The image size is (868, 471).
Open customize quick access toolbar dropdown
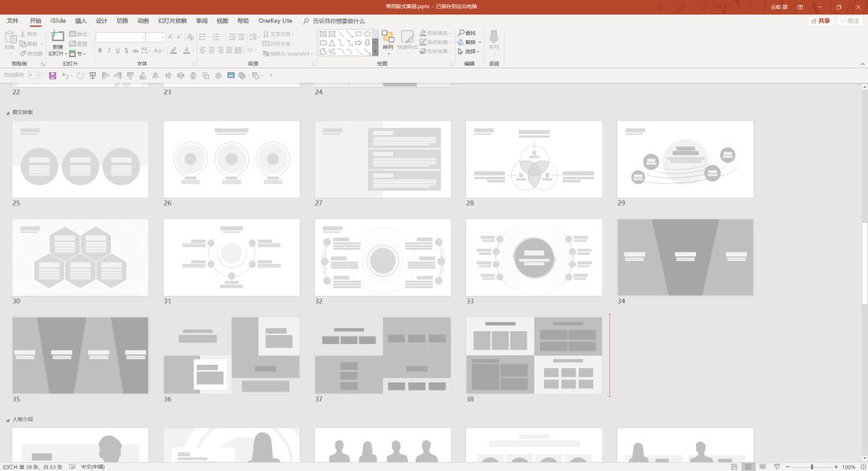(x=271, y=76)
